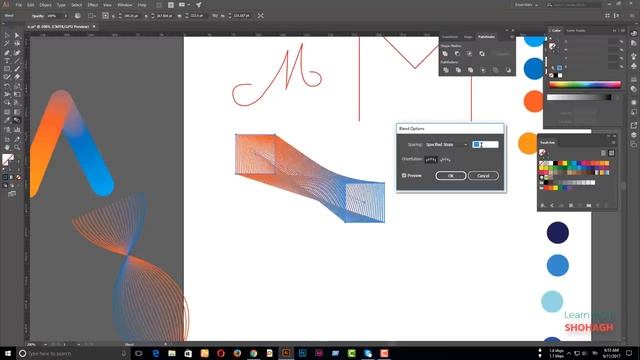The image size is (640, 360).
Task: Click the grayscale ramp in Color panel
Action: point(579,97)
